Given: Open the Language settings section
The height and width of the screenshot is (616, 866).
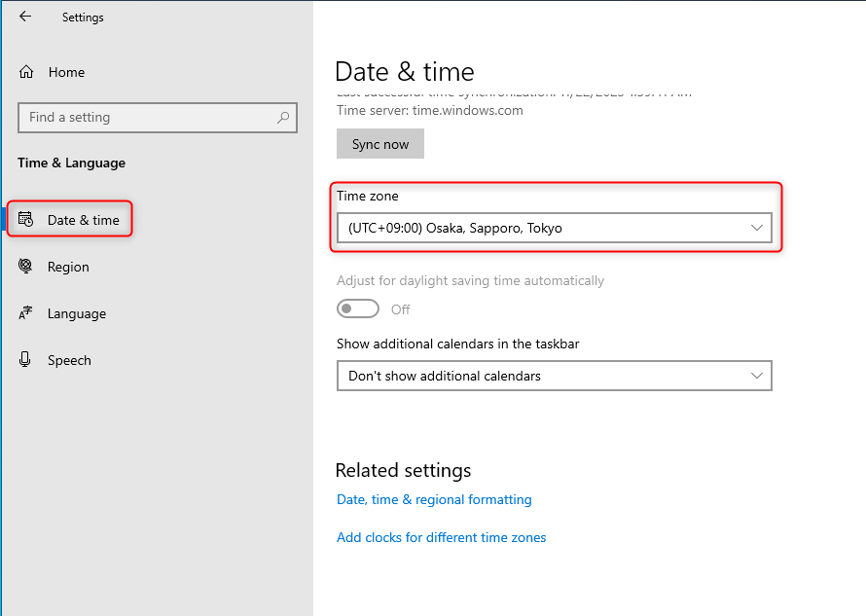Looking at the screenshot, I should [x=76, y=313].
